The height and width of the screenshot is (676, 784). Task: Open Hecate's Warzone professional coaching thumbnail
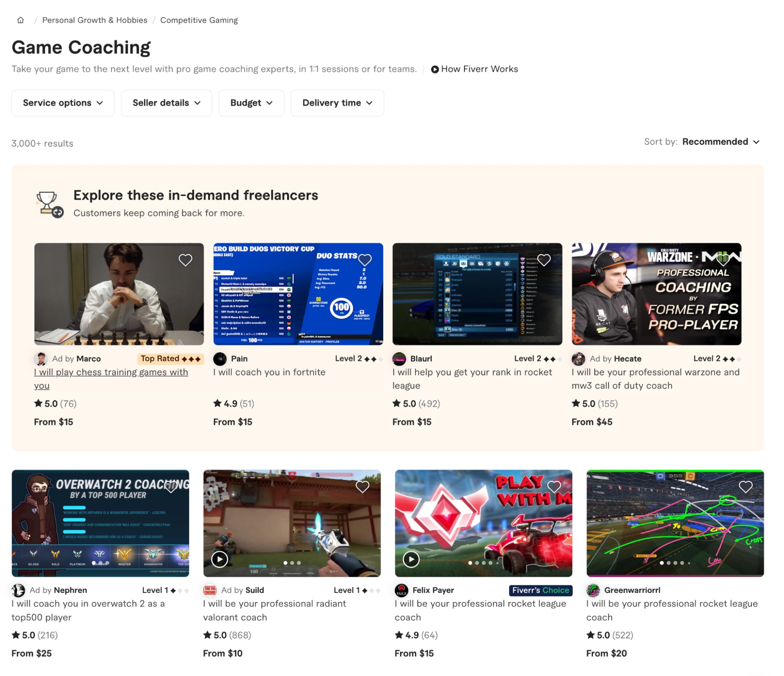coord(657,294)
